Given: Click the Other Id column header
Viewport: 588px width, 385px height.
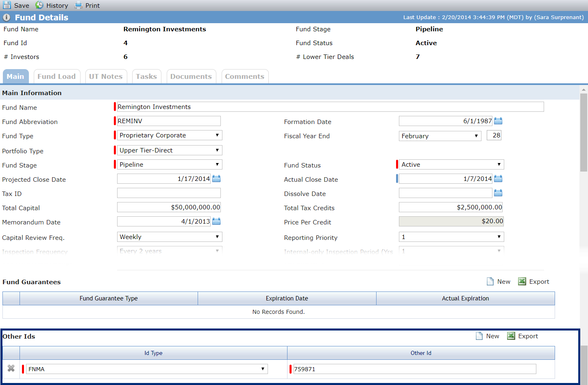Looking at the screenshot, I should click(x=421, y=353).
